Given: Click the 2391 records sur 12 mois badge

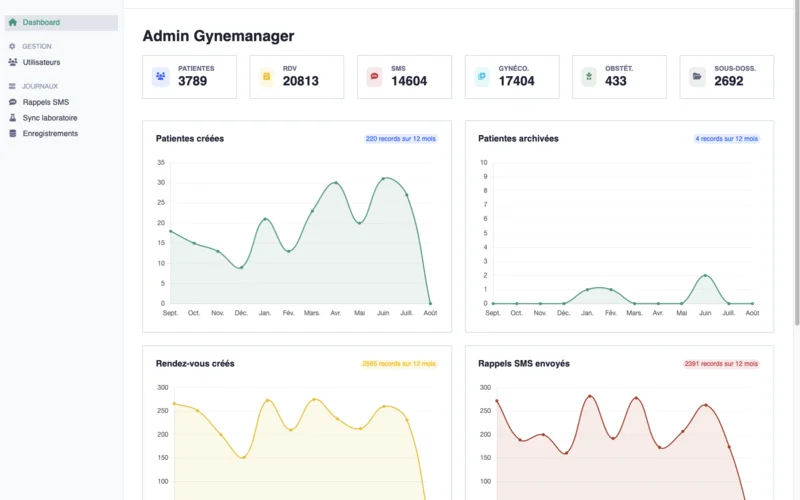Looking at the screenshot, I should (721, 364).
